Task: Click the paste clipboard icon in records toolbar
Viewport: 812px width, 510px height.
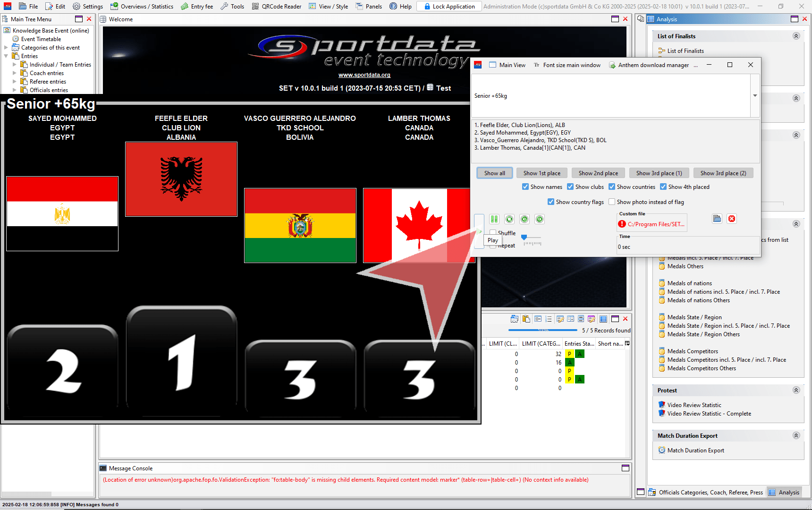Action: (x=526, y=319)
